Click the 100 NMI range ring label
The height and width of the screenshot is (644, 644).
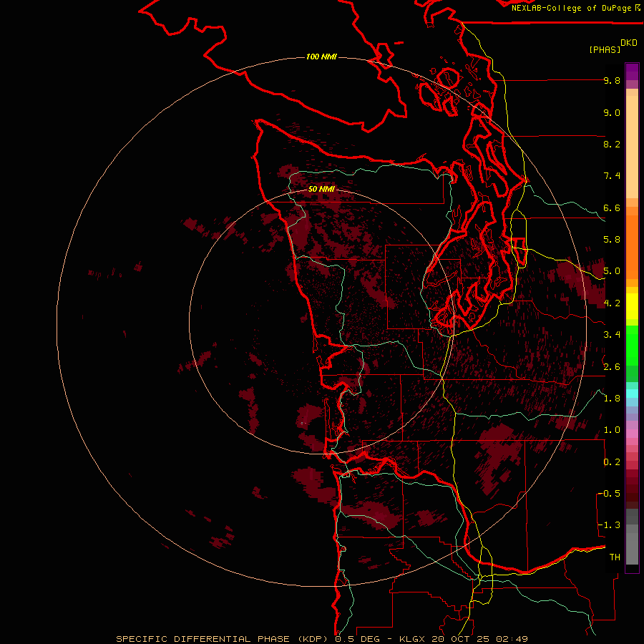click(321, 57)
